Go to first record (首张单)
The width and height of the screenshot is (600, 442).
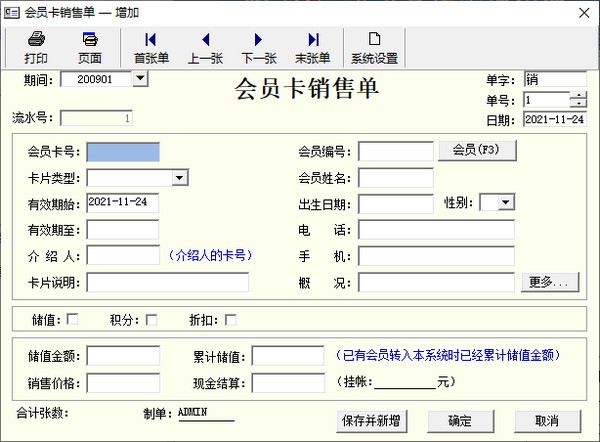point(151,46)
